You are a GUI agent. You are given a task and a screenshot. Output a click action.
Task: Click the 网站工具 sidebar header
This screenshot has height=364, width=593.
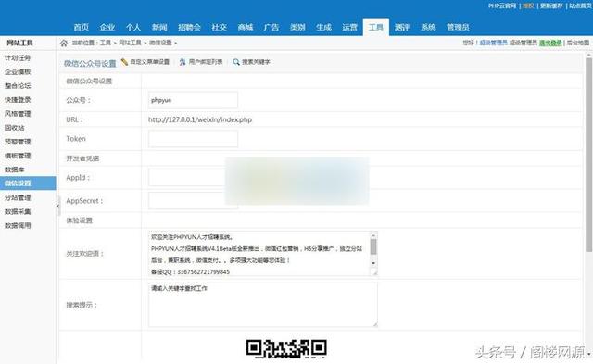click(20, 43)
